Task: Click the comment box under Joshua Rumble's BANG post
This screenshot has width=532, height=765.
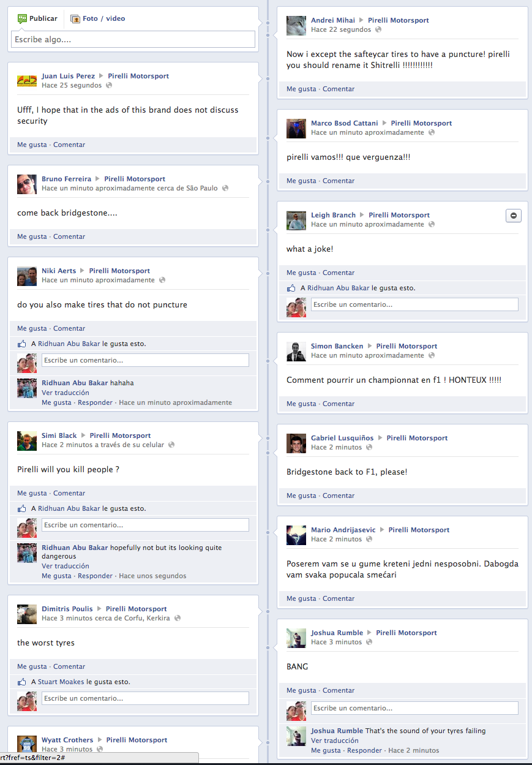Action: coord(414,708)
